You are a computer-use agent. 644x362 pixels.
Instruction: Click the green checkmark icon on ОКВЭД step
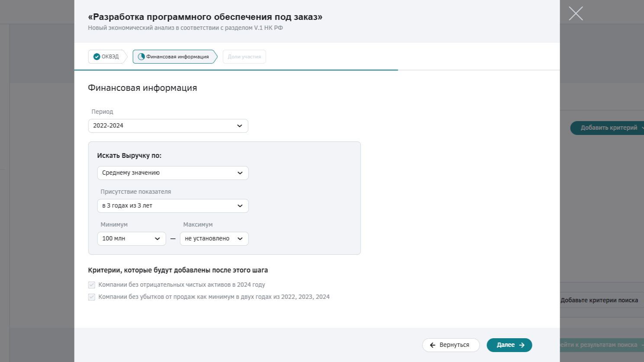tap(97, 56)
